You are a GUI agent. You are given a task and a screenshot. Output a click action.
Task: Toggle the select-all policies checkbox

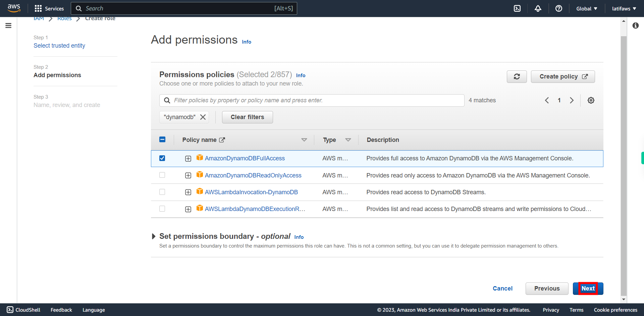[162, 140]
